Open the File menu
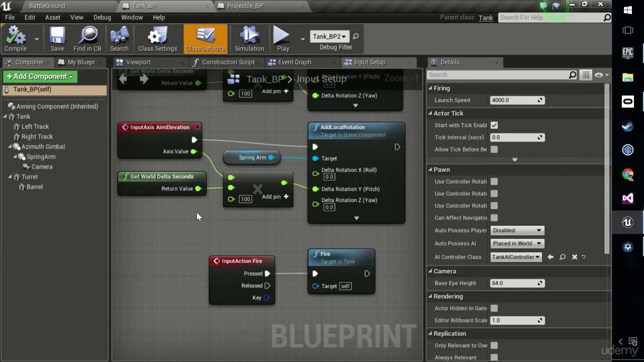The width and height of the screenshot is (644, 362). [x=10, y=17]
